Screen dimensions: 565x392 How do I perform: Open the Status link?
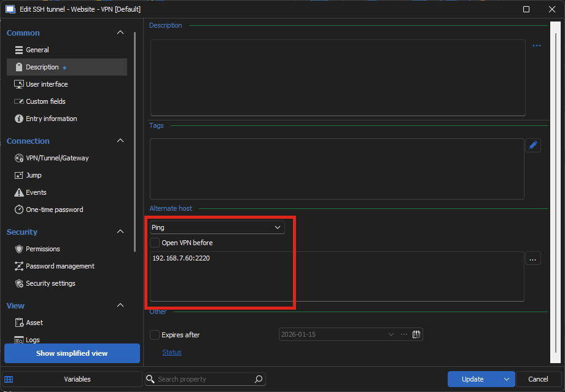172,352
